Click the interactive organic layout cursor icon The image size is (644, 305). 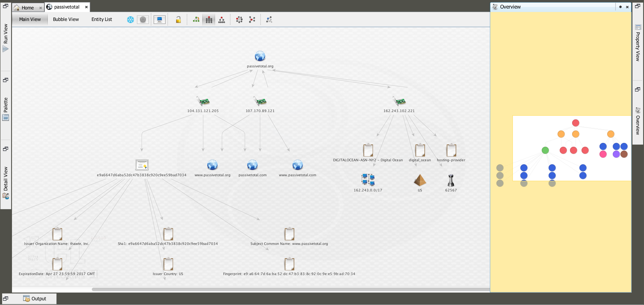coord(269,19)
